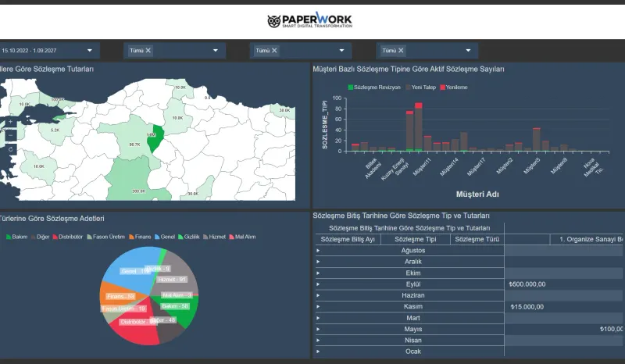Expand the Ağustos row

[318, 251]
